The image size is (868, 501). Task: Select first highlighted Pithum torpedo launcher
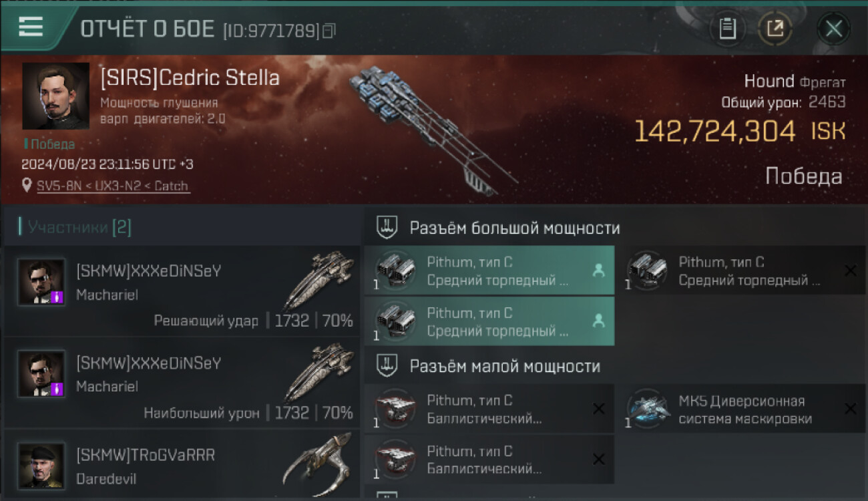point(489,271)
